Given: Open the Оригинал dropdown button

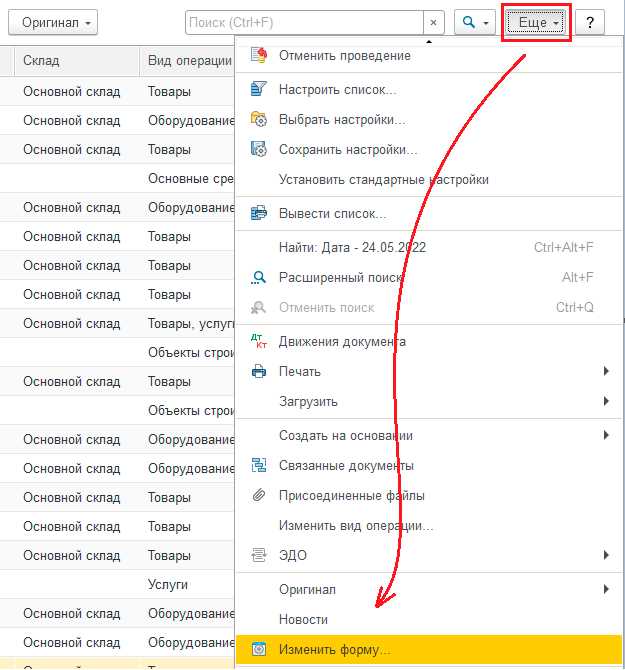Looking at the screenshot, I should tap(53, 22).
